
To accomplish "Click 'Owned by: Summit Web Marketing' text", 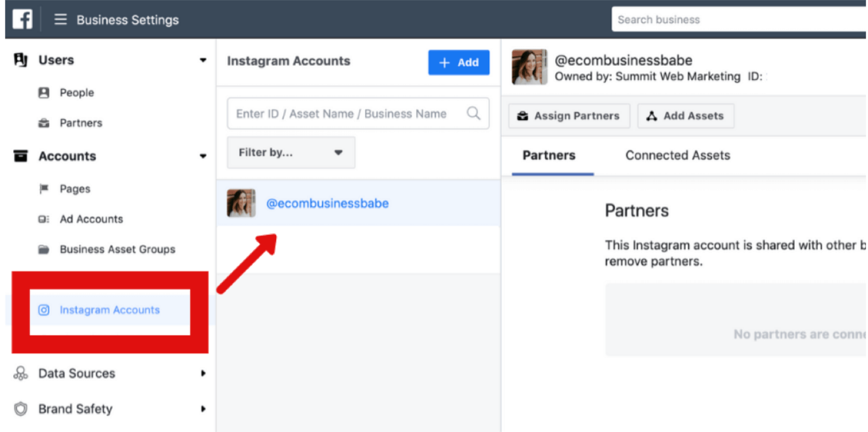I will 647,77.
